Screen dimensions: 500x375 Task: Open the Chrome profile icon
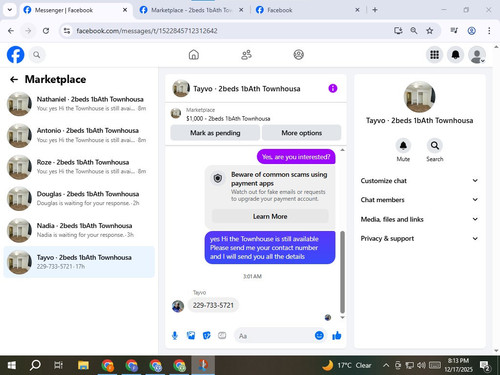pos(471,31)
